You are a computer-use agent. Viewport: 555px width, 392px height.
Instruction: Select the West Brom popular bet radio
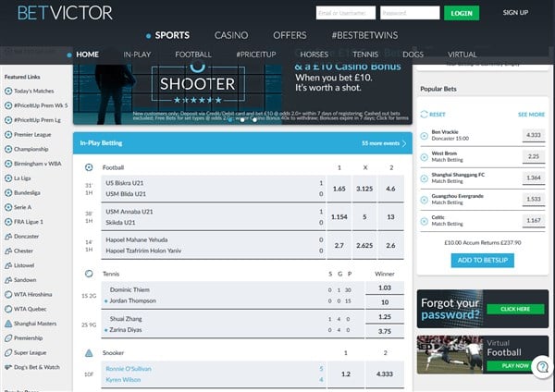pos(424,157)
